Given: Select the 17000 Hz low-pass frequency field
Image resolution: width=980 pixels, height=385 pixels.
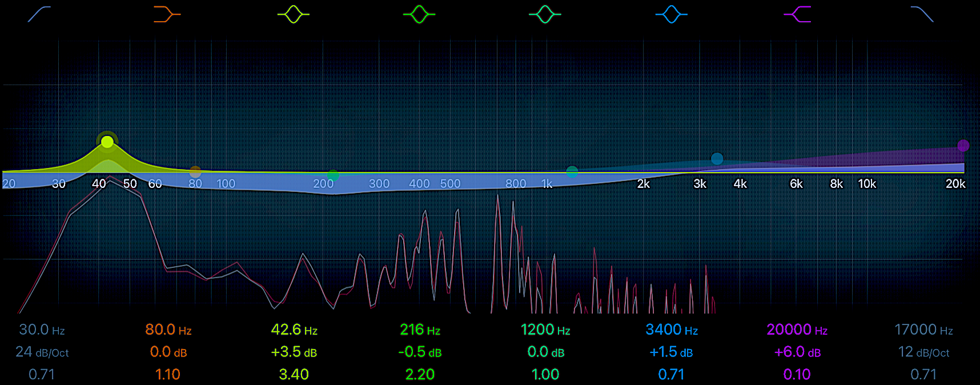Looking at the screenshot, I should pyautogui.click(x=923, y=330).
